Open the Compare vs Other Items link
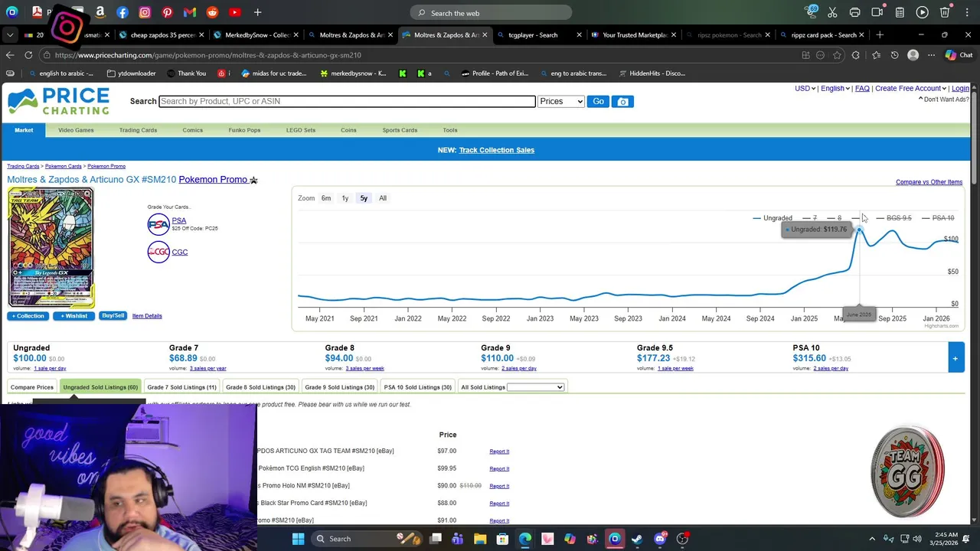 click(x=929, y=182)
